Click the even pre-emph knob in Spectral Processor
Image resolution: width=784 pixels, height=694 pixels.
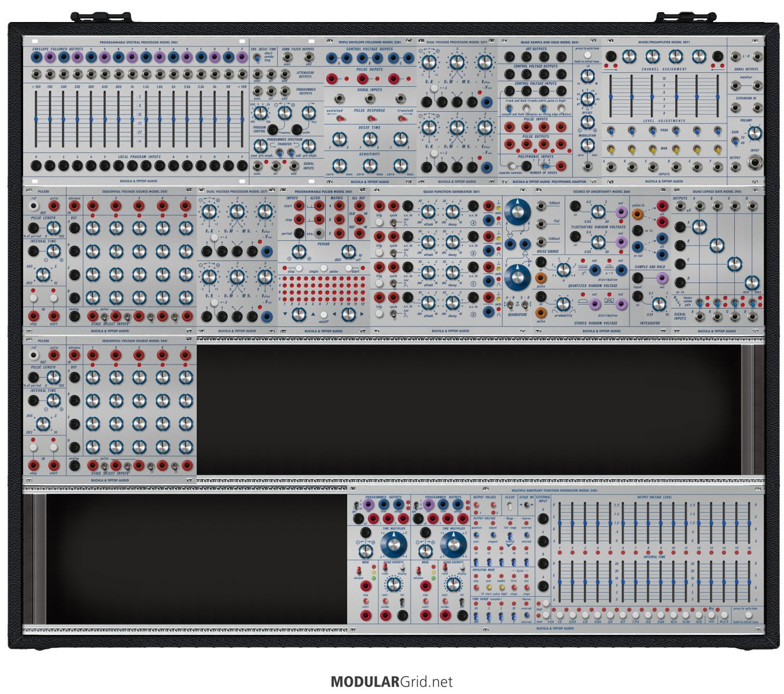coord(260,145)
